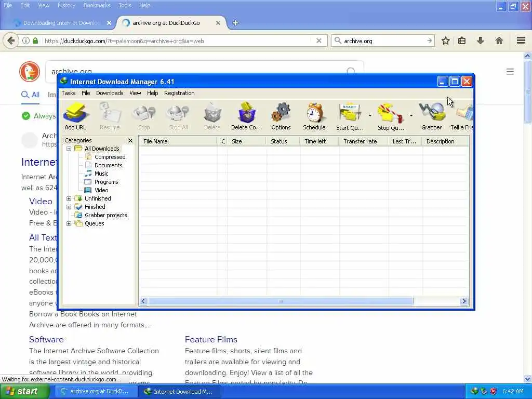Click the download list horizontal scrollbar thumb
This screenshot has height=399, width=532.
280,301
